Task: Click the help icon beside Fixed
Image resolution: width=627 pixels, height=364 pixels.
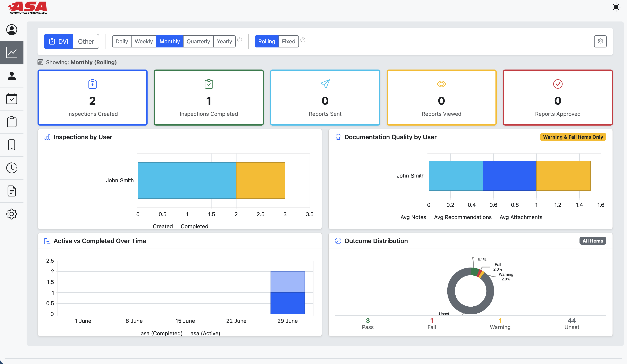Action: (x=303, y=40)
